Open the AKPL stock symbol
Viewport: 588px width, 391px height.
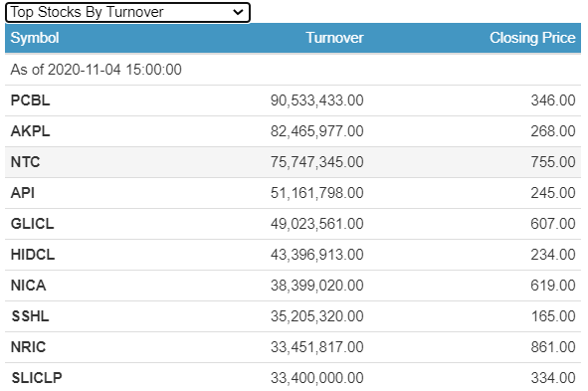coord(30,131)
